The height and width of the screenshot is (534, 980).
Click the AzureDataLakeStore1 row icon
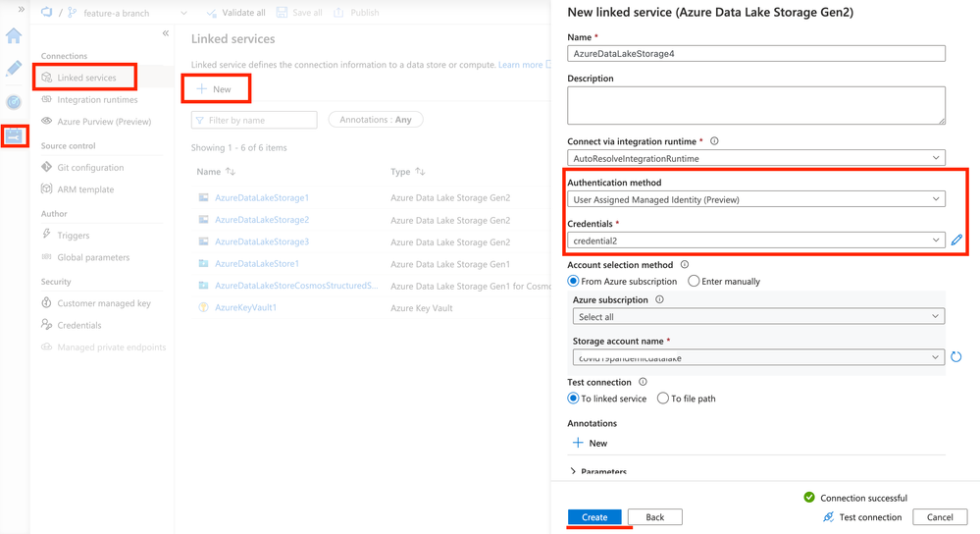(x=203, y=264)
